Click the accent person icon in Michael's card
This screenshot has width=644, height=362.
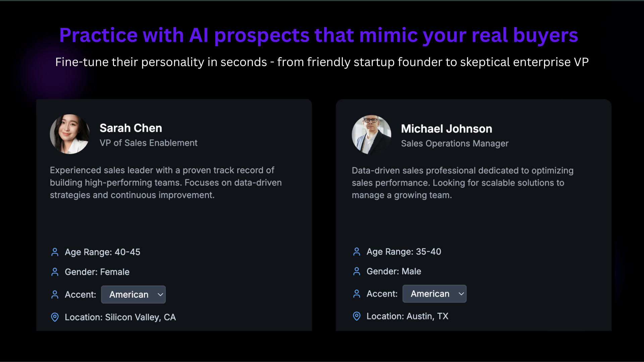pyautogui.click(x=357, y=294)
